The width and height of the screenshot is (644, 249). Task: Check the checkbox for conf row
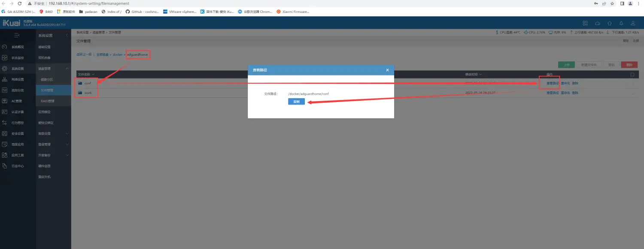tap(632, 83)
